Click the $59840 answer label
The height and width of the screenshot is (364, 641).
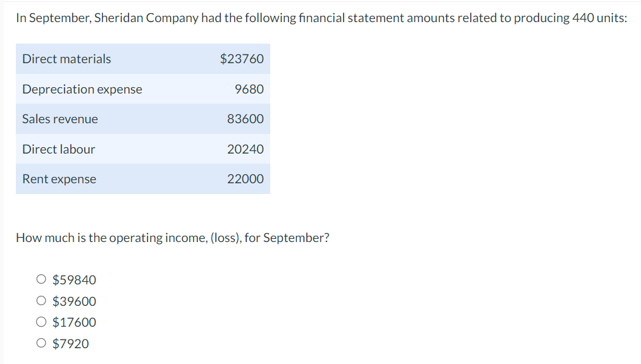(x=74, y=279)
